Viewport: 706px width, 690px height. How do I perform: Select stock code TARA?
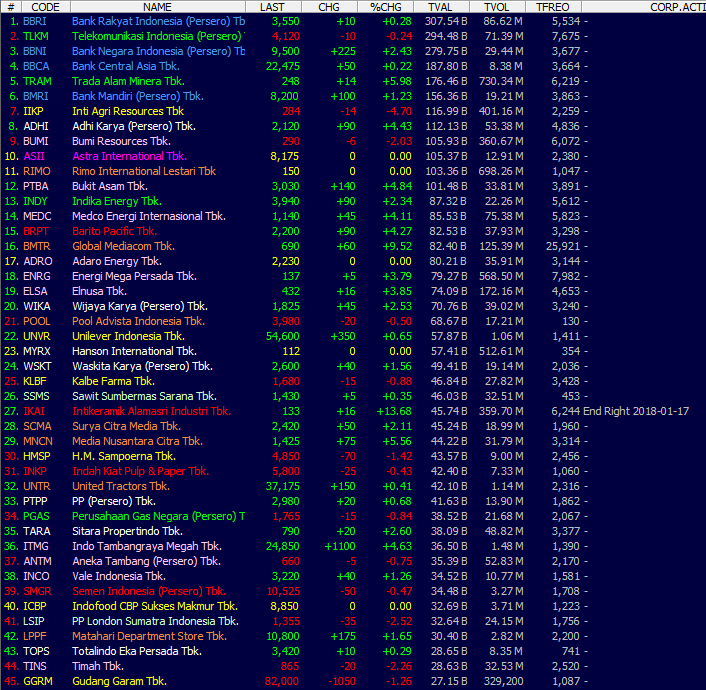click(37, 531)
